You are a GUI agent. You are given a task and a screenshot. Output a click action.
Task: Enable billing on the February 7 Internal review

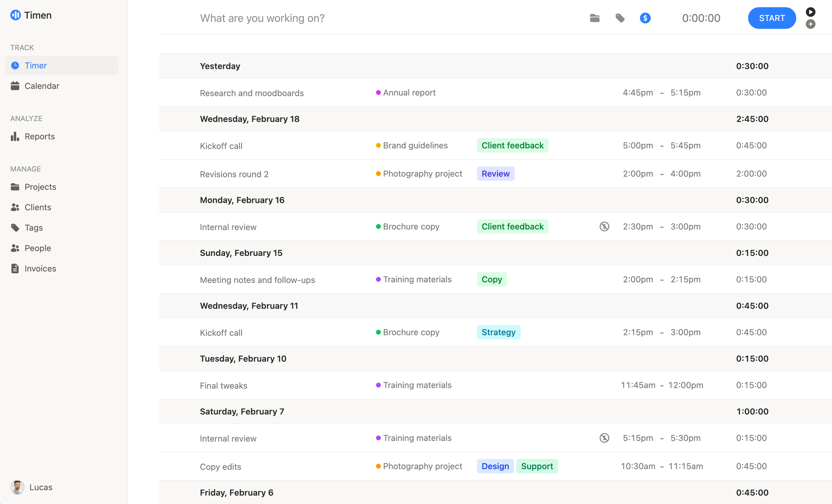point(604,438)
